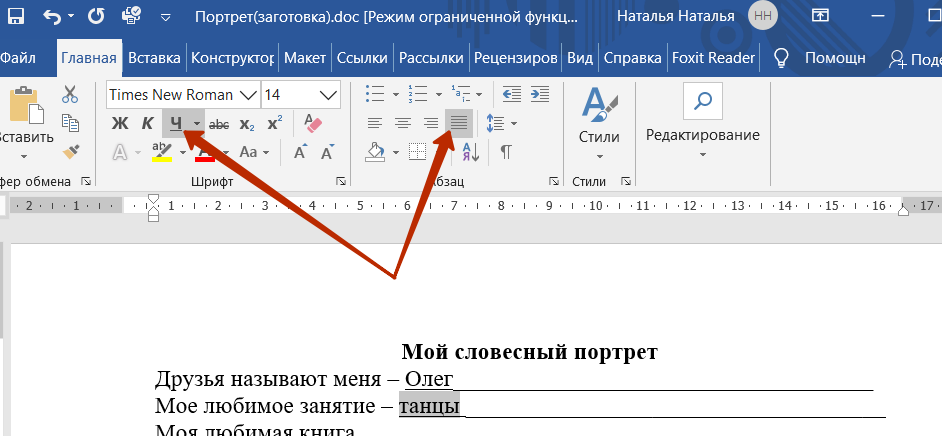The width and height of the screenshot is (942, 436).
Task: Open the Вид tab
Action: click(x=580, y=58)
